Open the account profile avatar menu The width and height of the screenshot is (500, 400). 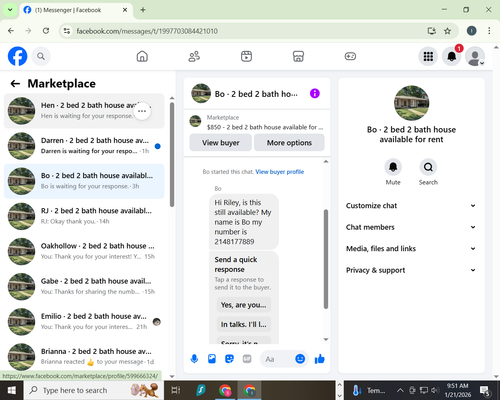(x=475, y=56)
